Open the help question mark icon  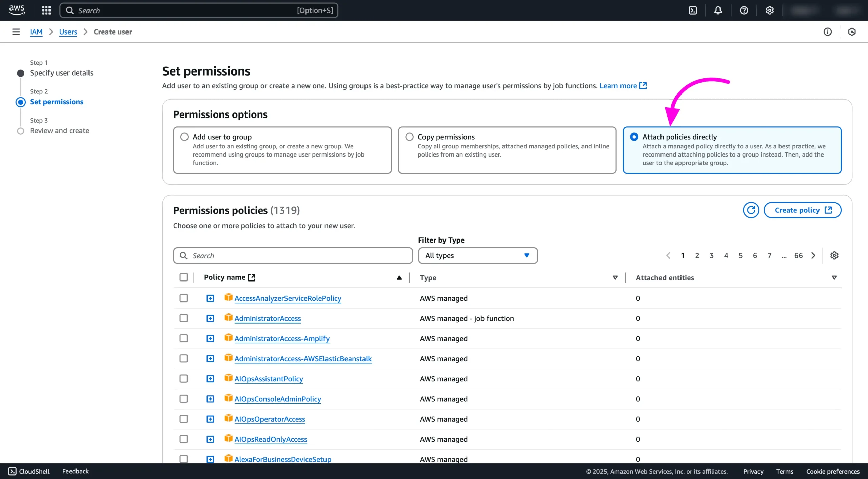pyautogui.click(x=744, y=11)
